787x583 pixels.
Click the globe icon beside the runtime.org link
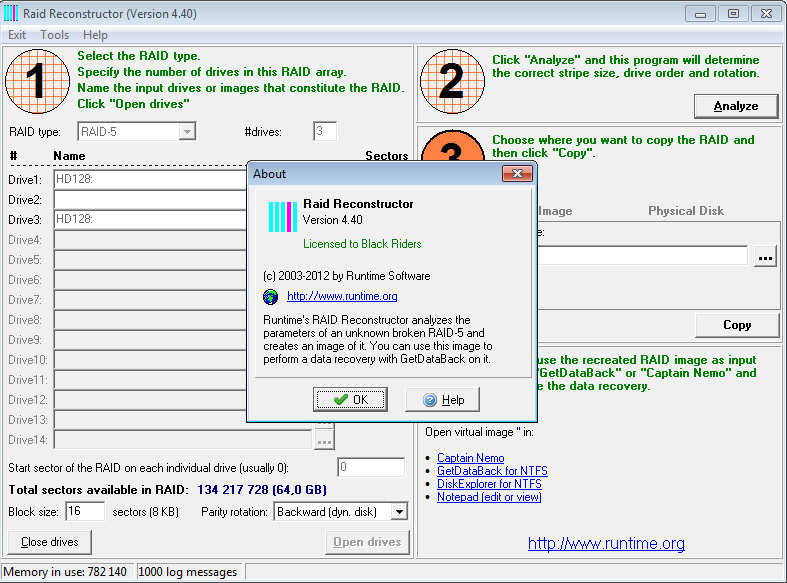[x=271, y=297]
